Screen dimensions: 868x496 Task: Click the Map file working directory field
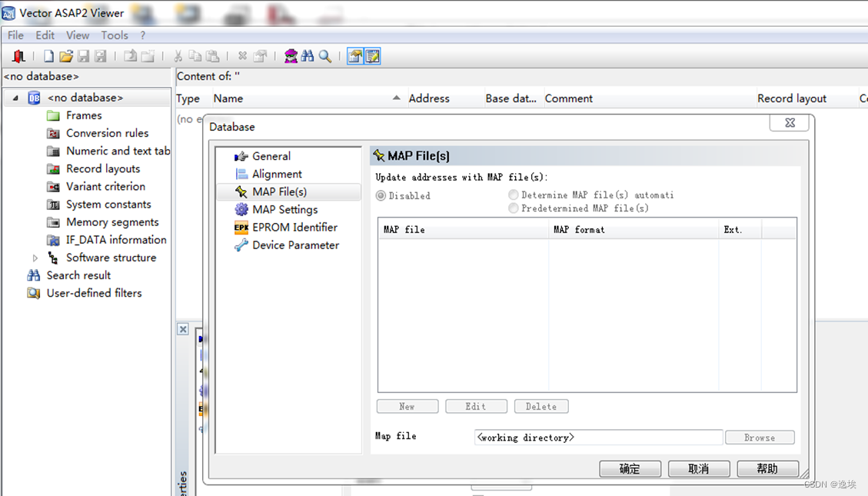[598, 438]
